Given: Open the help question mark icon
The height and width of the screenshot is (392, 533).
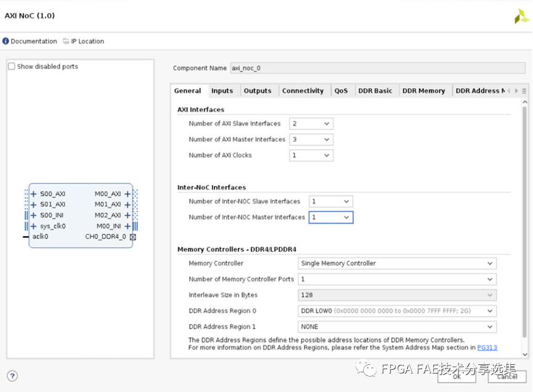Looking at the screenshot, I should click(12, 376).
